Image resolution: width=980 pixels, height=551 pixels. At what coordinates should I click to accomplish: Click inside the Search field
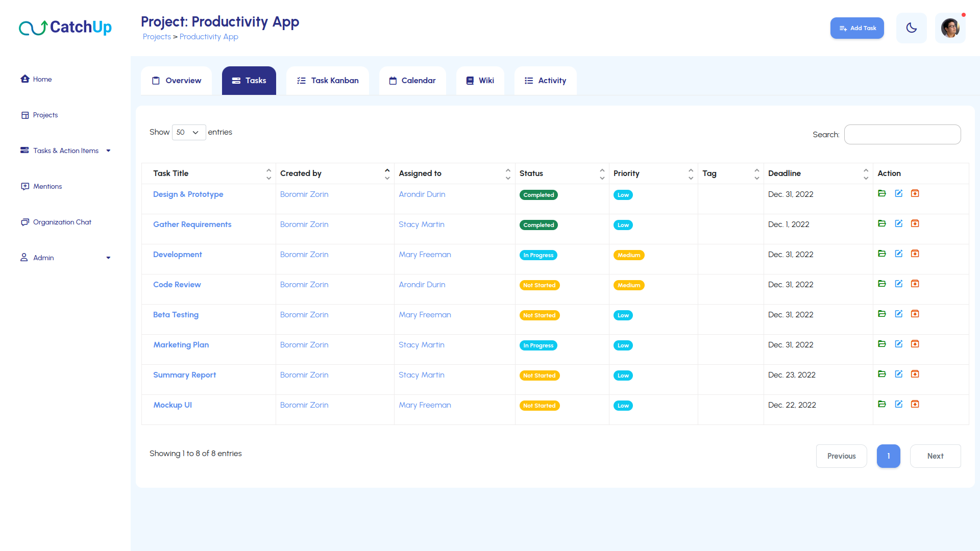point(902,134)
